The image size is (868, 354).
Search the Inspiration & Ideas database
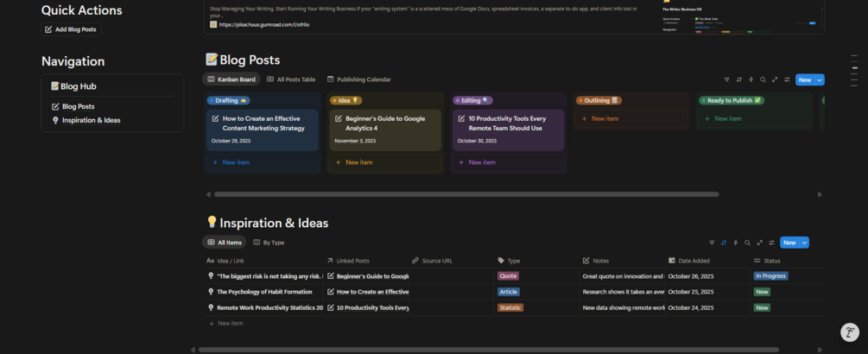coord(747,243)
